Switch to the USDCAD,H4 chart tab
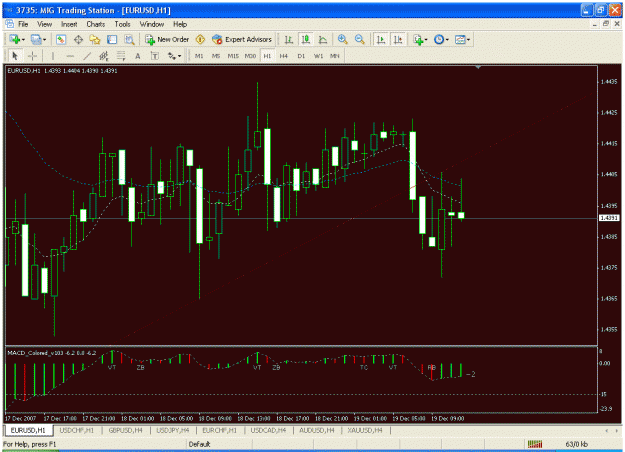 click(268, 430)
